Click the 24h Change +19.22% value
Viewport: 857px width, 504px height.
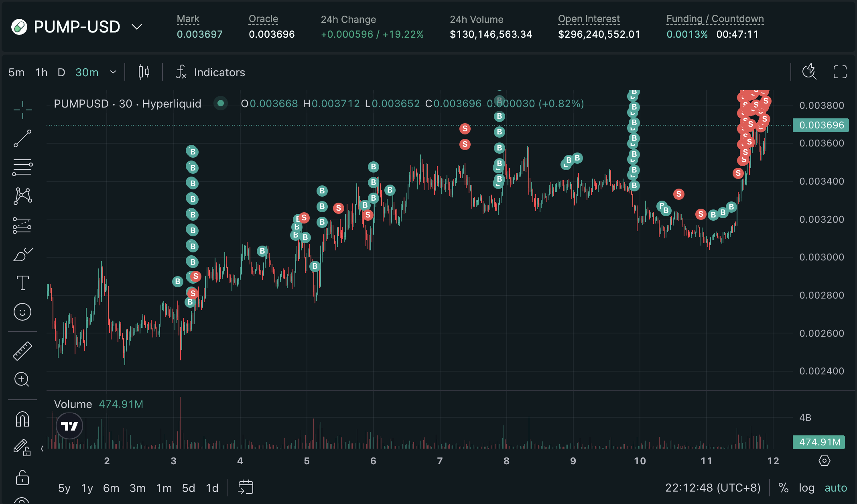pyautogui.click(x=403, y=35)
